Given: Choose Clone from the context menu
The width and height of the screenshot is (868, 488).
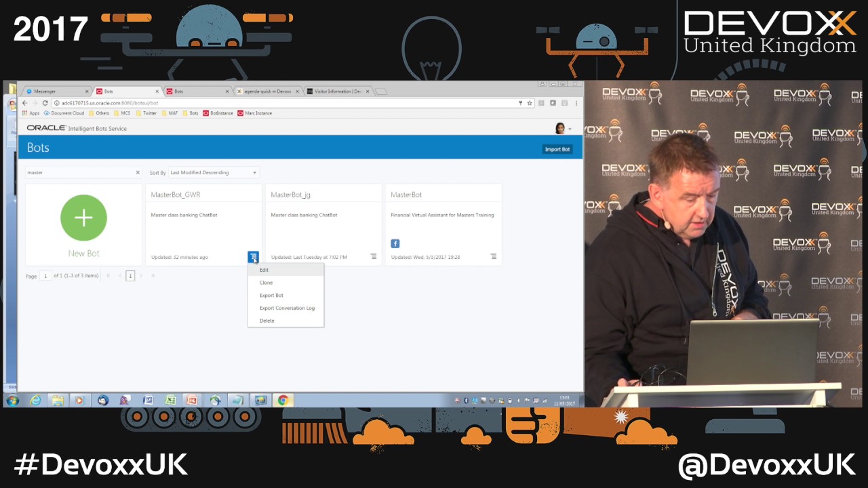Looking at the screenshot, I should [x=285, y=283].
